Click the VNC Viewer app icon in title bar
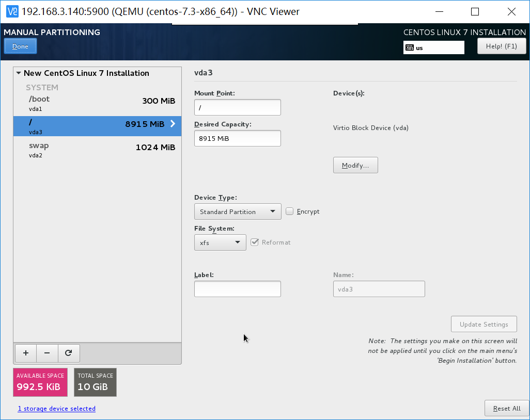Screen dimensions: 530x420 click(x=12, y=11)
